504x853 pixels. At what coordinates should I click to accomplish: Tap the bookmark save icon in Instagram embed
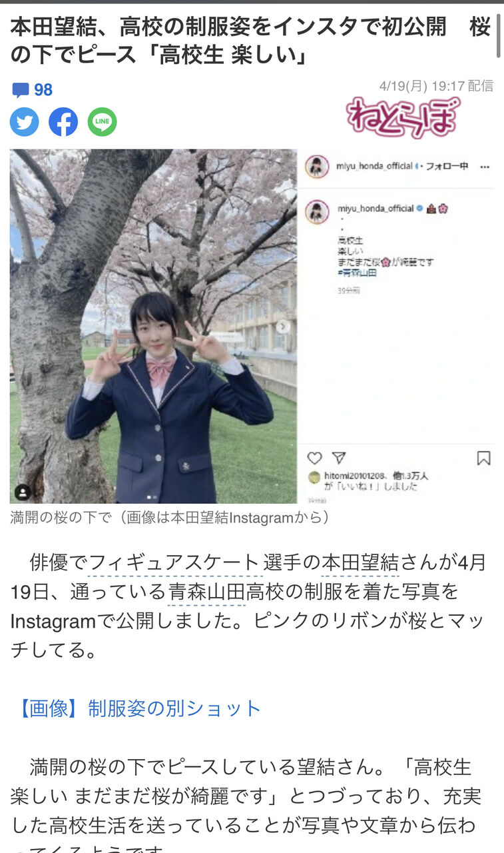(x=484, y=458)
